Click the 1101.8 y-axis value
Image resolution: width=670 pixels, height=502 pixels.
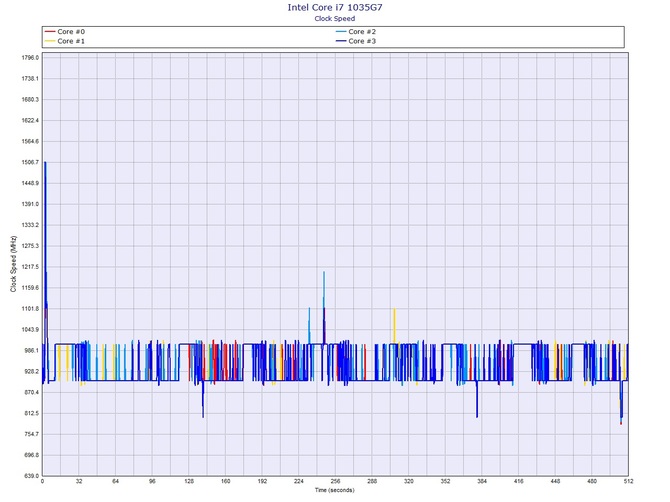(30, 309)
